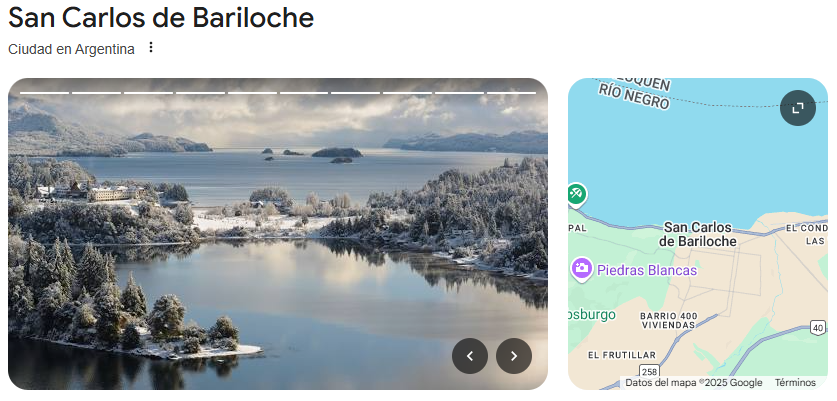Go back to the previous photo with the left arrow
This screenshot has height=401, width=837.
(x=470, y=356)
